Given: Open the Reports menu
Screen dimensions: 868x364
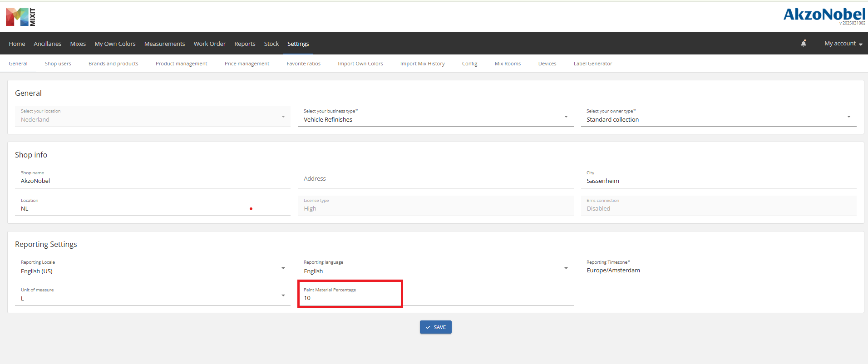Looking at the screenshot, I should 245,44.
